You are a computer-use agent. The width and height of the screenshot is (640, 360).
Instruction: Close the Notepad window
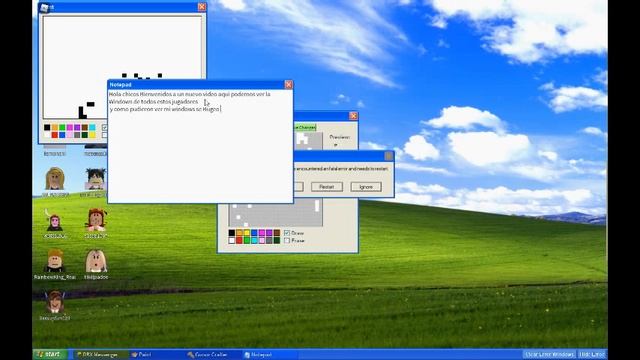pyautogui.click(x=288, y=84)
